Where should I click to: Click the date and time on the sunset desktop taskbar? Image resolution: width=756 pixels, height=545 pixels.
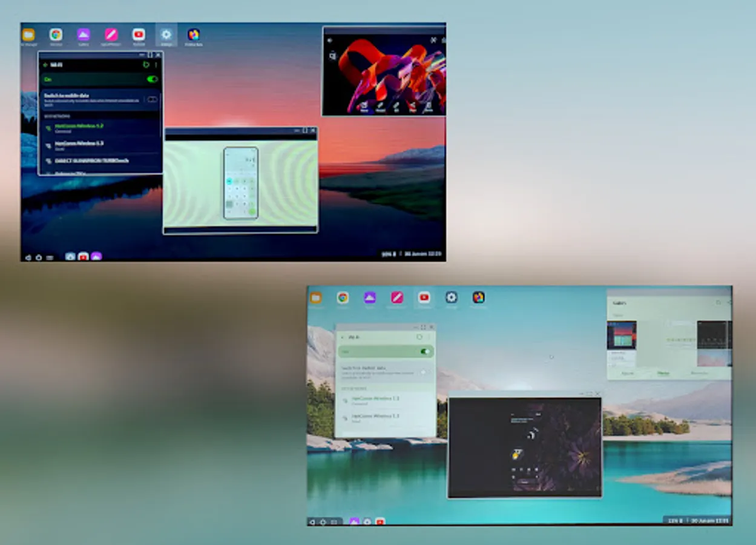click(424, 254)
